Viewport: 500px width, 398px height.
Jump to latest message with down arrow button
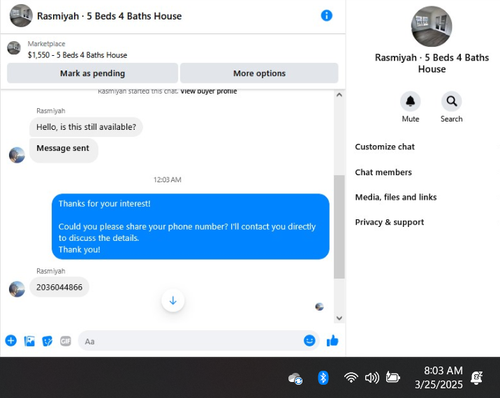pyautogui.click(x=173, y=301)
